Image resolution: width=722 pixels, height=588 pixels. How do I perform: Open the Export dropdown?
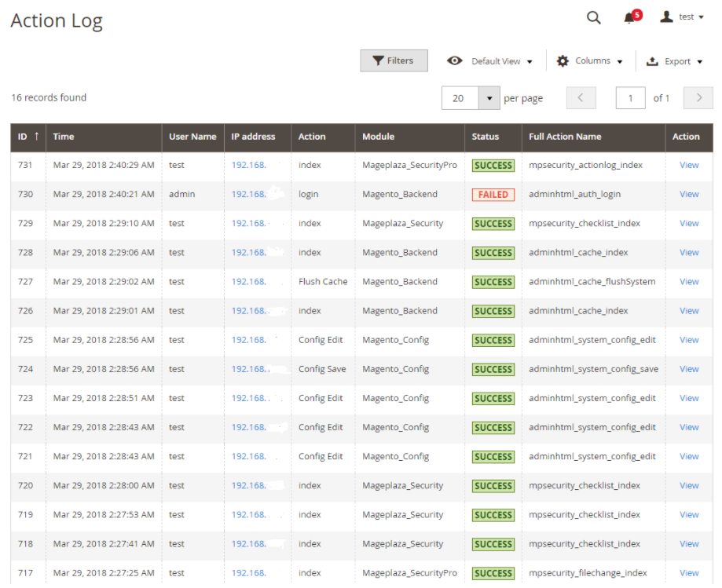(x=684, y=61)
